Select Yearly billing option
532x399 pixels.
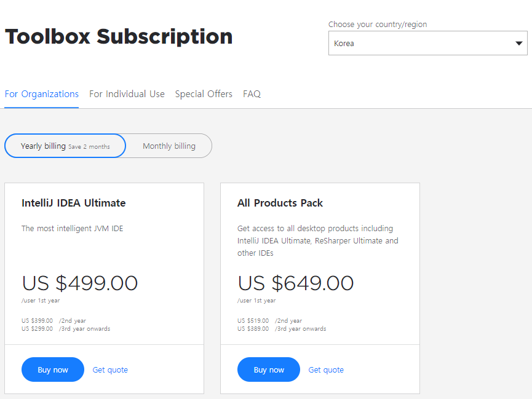pos(65,146)
